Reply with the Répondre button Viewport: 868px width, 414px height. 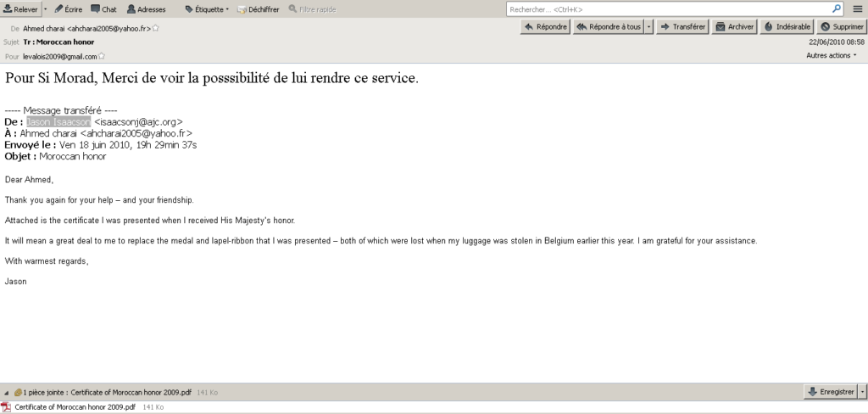coord(546,27)
